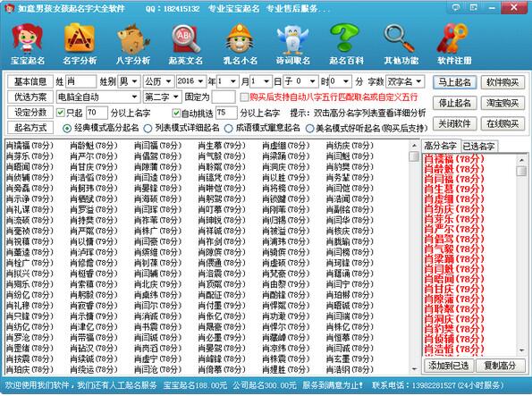The height and width of the screenshot is (396, 532).
Task: Click the 停止起名 button
Action: (454, 103)
